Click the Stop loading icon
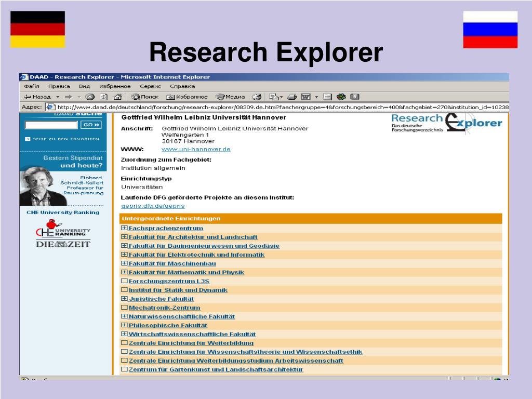 point(90,97)
